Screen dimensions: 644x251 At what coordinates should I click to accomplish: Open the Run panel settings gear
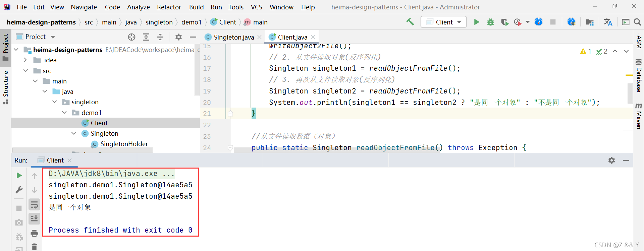(x=611, y=160)
